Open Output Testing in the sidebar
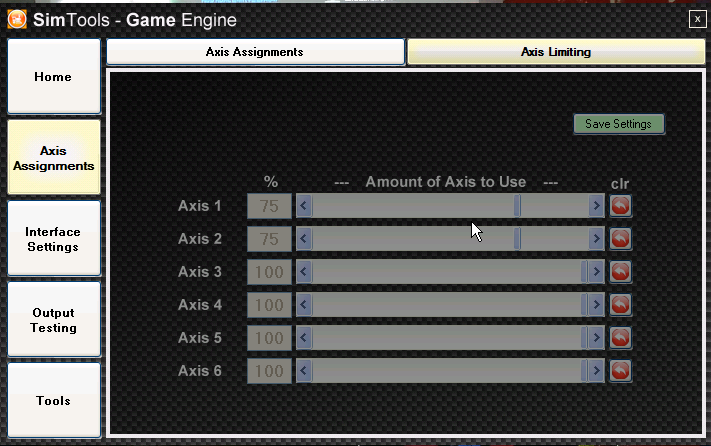This screenshot has height=446, width=711. [54, 320]
